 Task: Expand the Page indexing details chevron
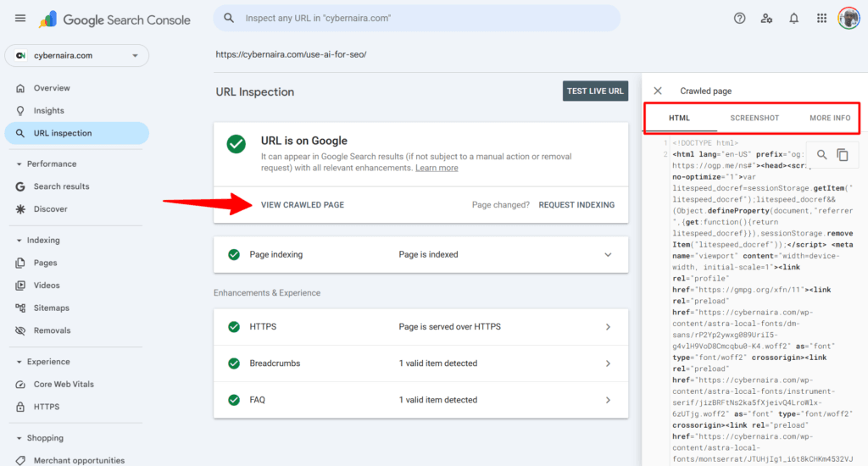(x=608, y=255)
